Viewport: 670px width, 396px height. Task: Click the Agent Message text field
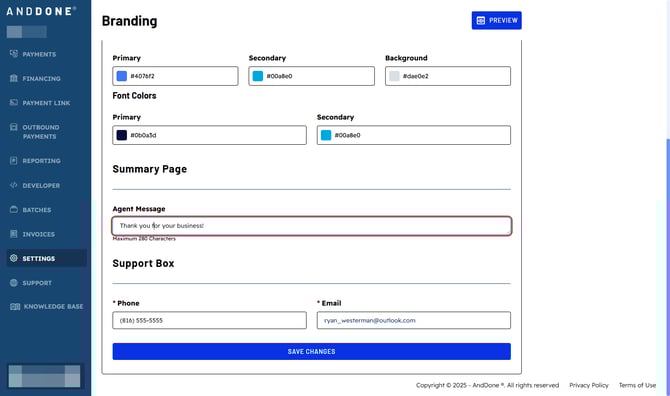pos(311,226)
